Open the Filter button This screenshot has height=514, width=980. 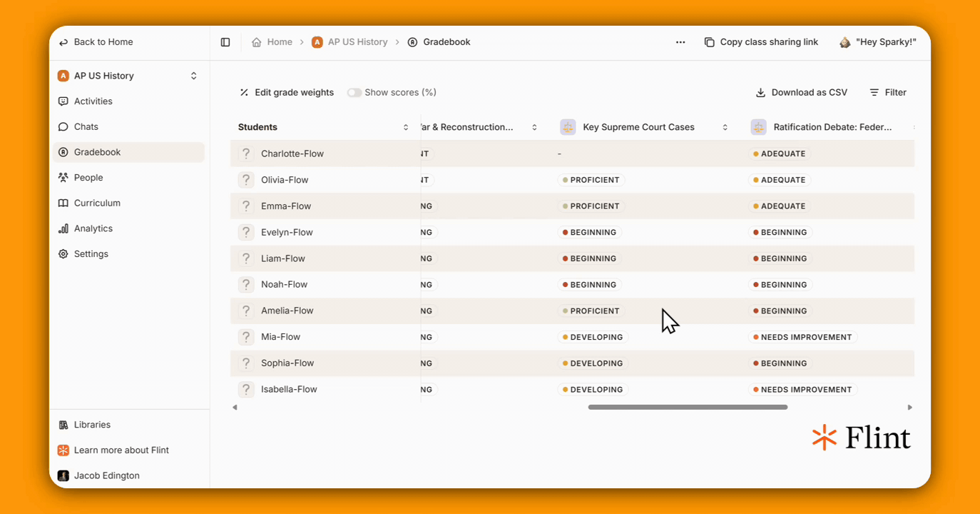click(x=888, y=92)
